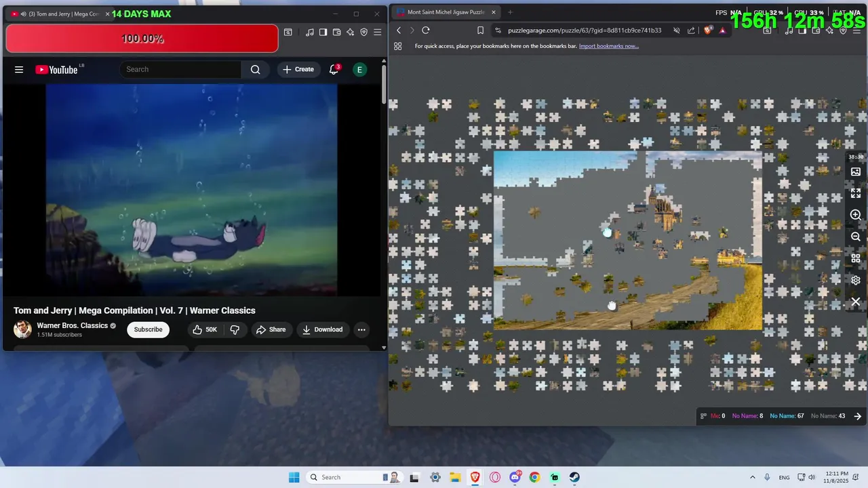
Task: Like the Tom and Jerry video
Action: pyautogui.click(x=205, y=329)
